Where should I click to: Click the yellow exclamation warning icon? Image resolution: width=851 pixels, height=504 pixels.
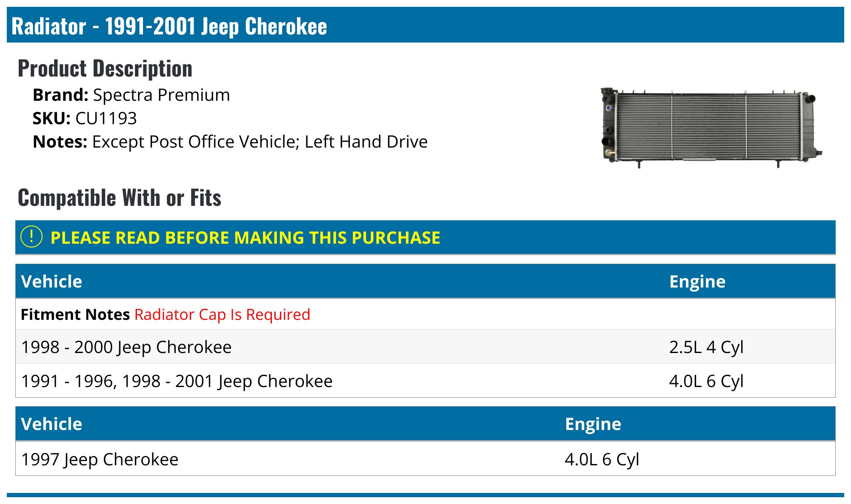coord(31,237)
